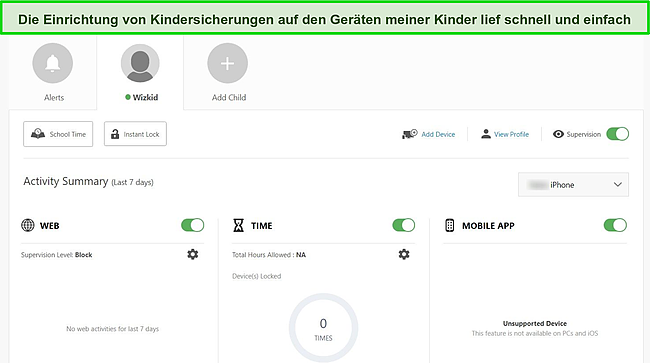Click the School Time icon
The image size is (650, 363).
click(x=38, y=133)
